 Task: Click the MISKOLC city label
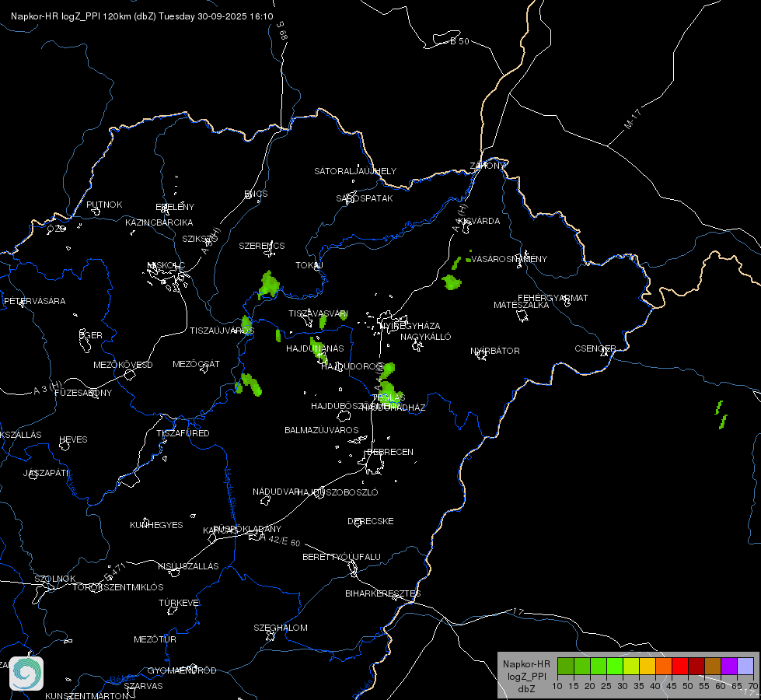[x=166, y=265]
